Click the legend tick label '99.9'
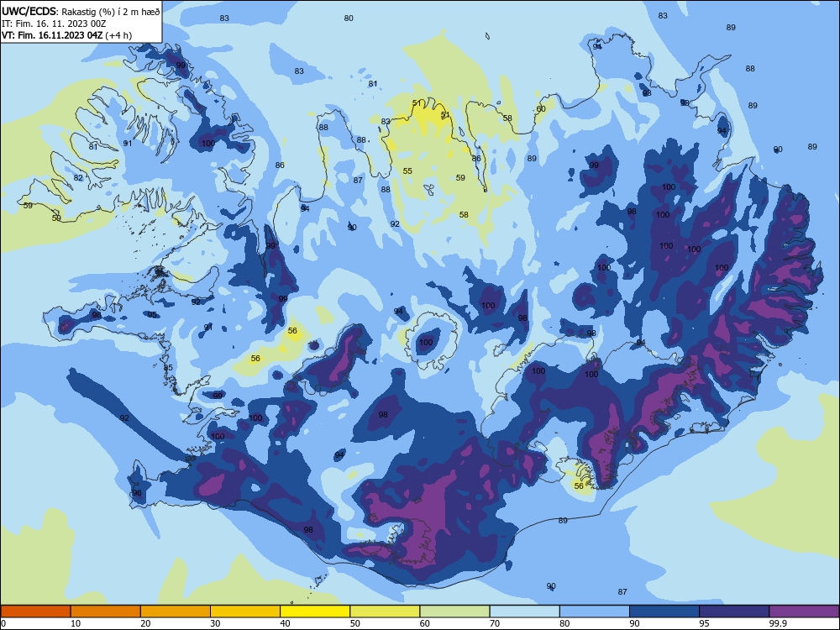The image size is (840, 630). pyautogui.click(x=777, y=623)
